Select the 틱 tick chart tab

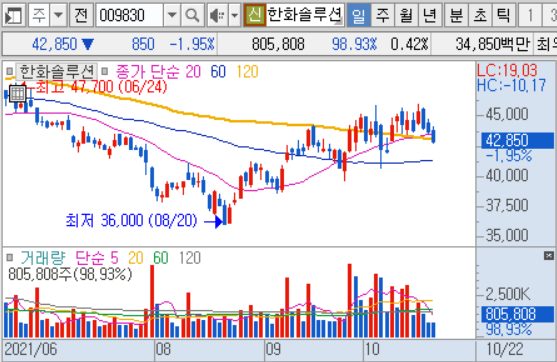[503, 15]
